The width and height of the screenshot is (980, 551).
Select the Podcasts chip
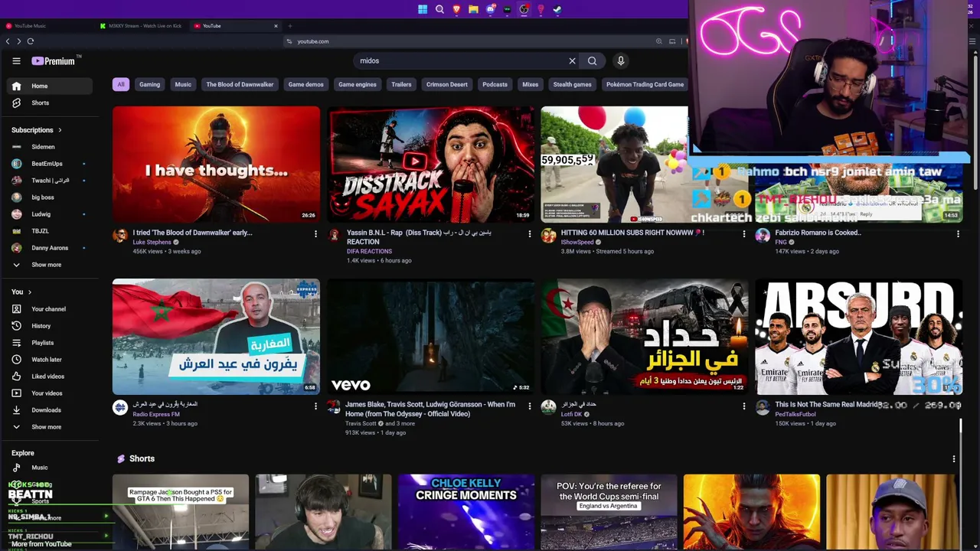(x=495, y=84)
